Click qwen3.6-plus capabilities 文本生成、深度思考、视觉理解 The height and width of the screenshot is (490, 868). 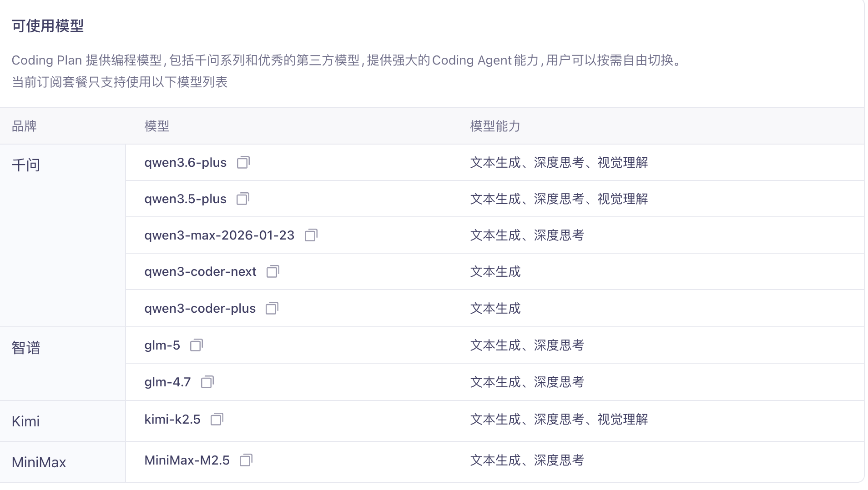click(559, 162)
